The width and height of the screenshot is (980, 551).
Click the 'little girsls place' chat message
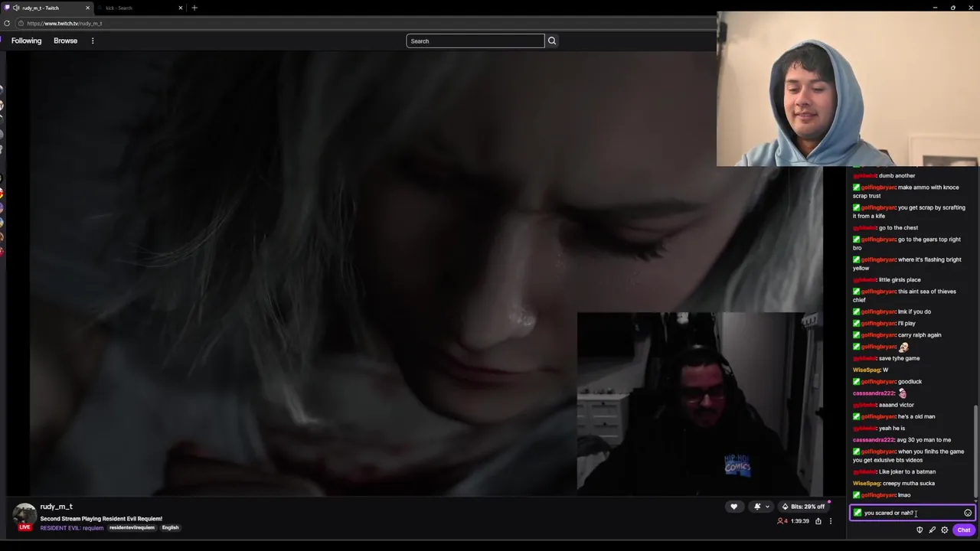[900, 279]
